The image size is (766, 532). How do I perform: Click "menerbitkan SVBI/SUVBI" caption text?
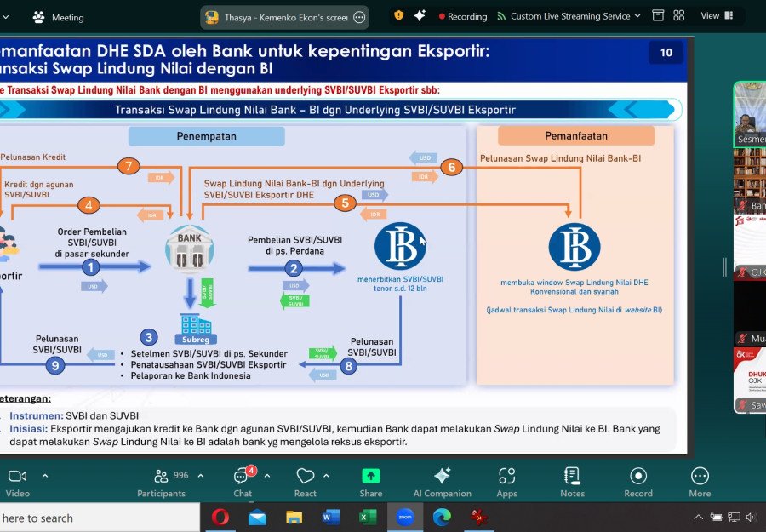[x=400, y=279]
